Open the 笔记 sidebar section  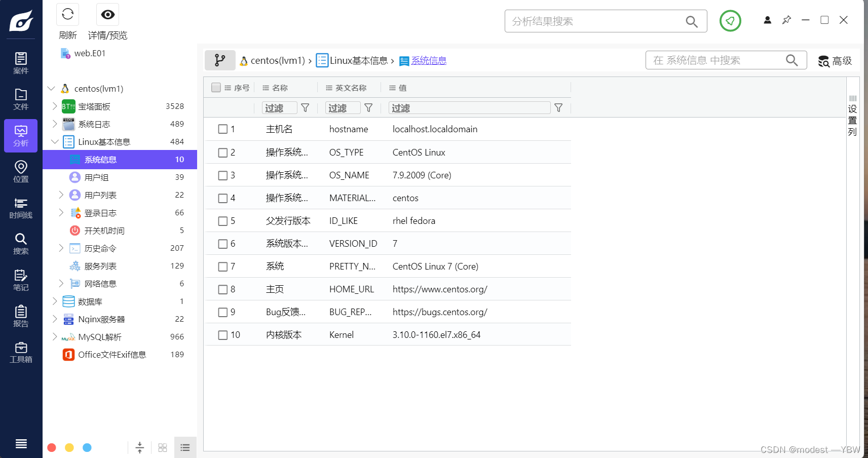[21, 280]
